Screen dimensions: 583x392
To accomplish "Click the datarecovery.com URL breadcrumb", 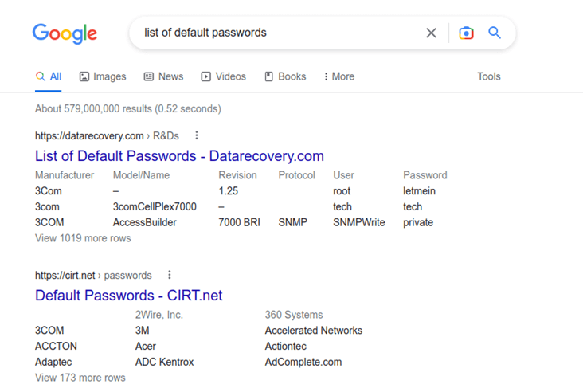I will pyautogui.click(x=107, y=135).
